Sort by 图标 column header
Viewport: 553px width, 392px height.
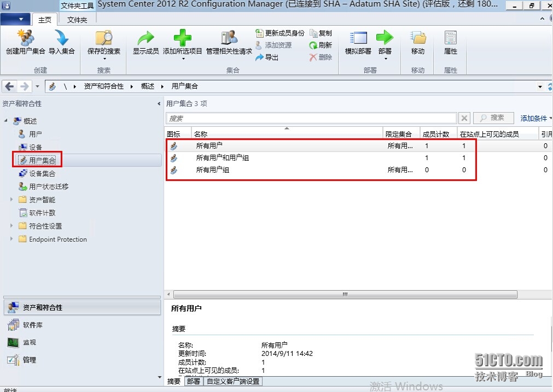tap(178, 134)
